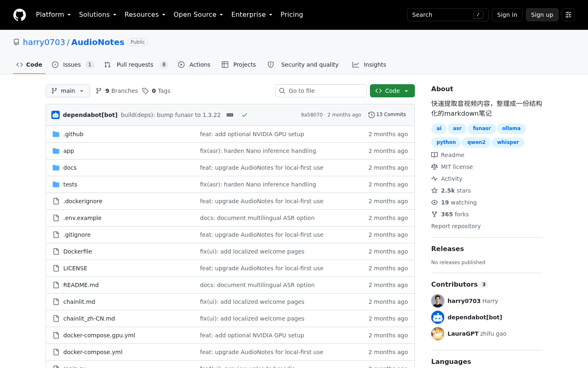Click the file icon beside docker-compose.yml

(x=56, y=352)
